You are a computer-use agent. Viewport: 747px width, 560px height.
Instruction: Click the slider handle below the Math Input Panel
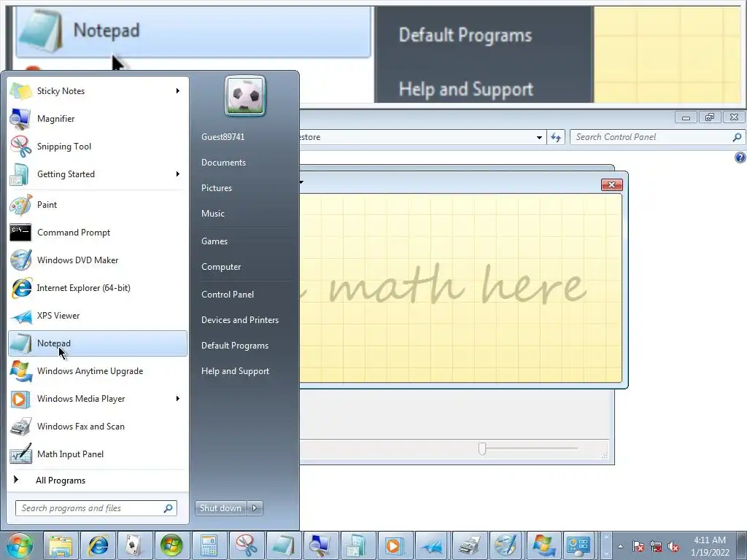click(482, 448)
